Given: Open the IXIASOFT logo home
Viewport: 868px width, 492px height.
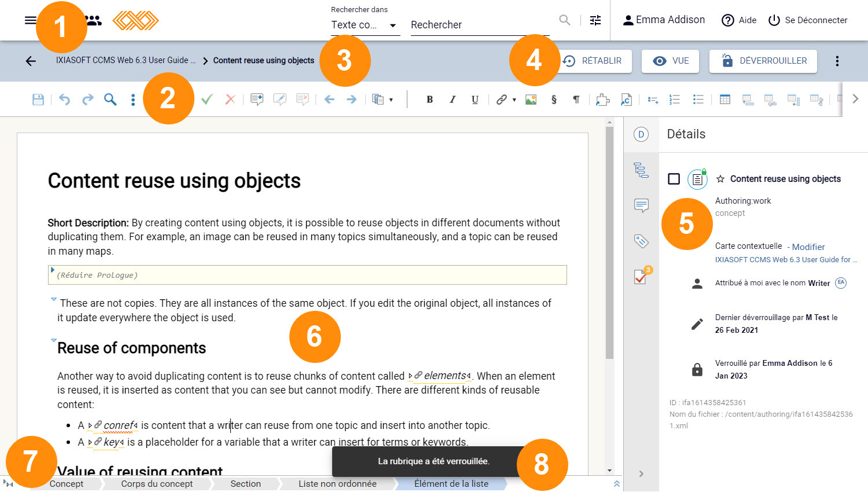Looking at the screenshot, I should [135, 20].
